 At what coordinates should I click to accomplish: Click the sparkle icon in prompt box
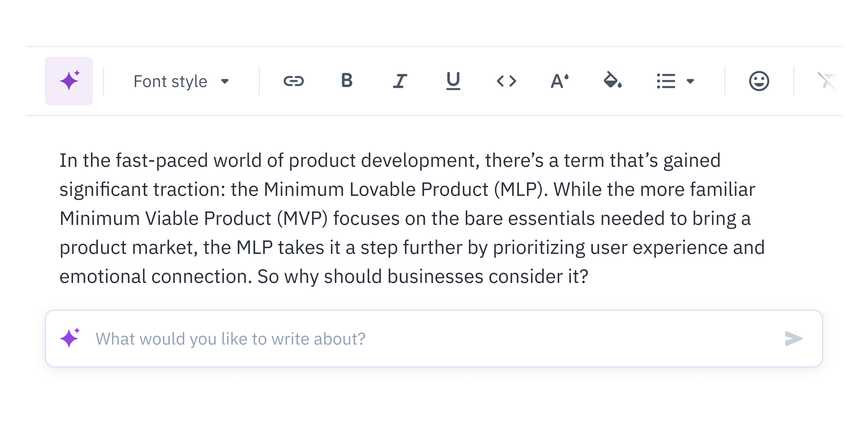[70, 337]
